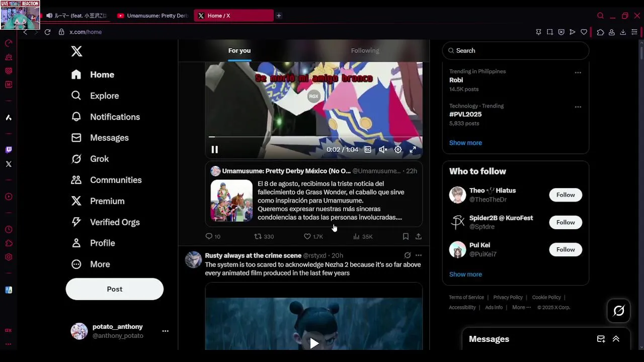This screenshot has width=644, height=362.
Task: Open the #PVL2025 trending topic
Action: 465,115
